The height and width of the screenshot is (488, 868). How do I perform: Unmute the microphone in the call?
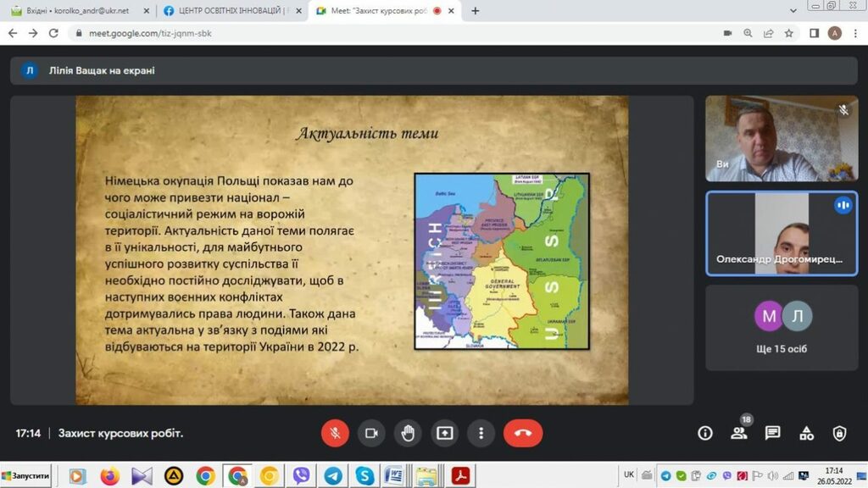(335, 433)
